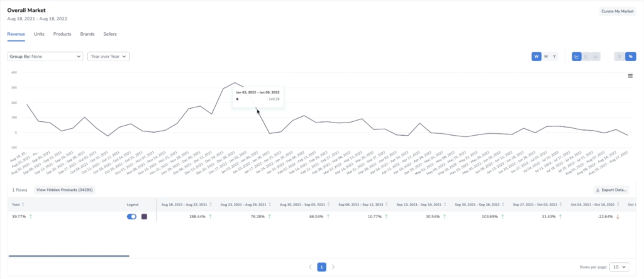644x279 pixels.
Task: Switch to the Units tab
Action: click(39, 34)
